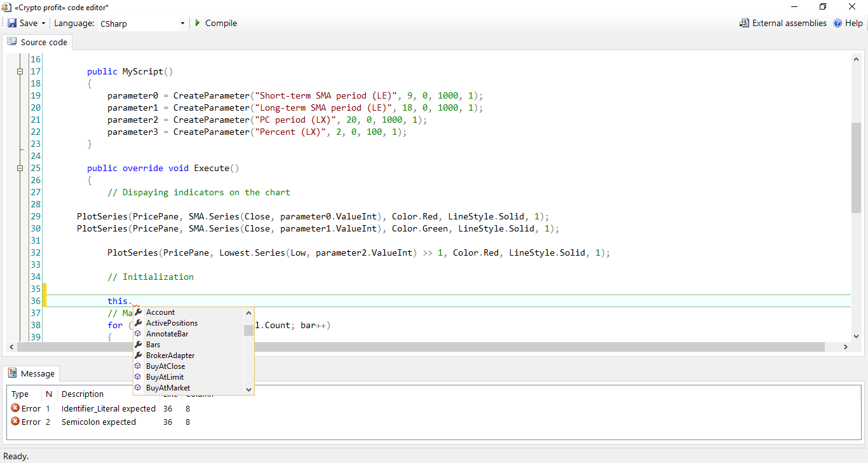The width and height of the screenshot is (868, 463).
Task: Collapse the Execute method at line 25
Action: click(20, 169)
